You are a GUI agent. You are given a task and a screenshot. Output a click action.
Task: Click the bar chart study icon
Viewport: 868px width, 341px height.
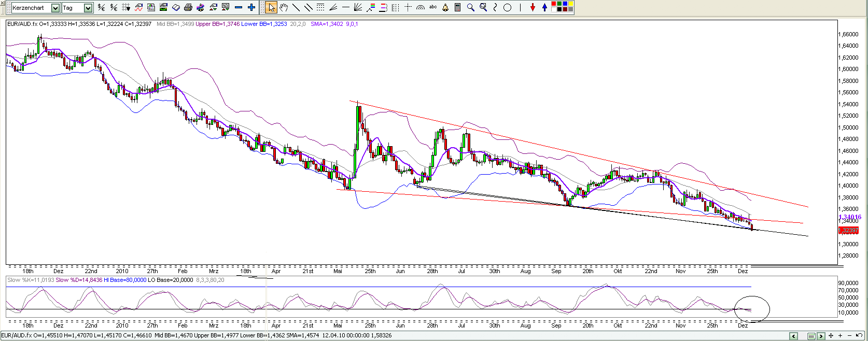(151, 7)
